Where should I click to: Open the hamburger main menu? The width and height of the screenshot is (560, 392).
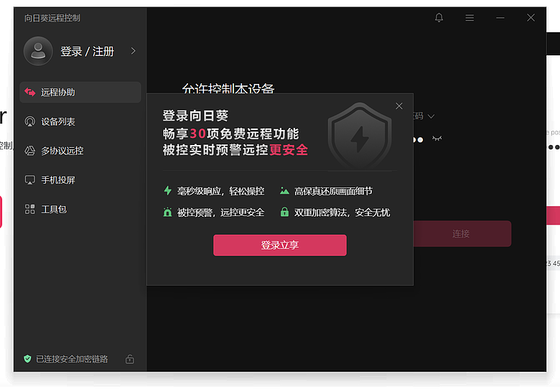(470, 17)
